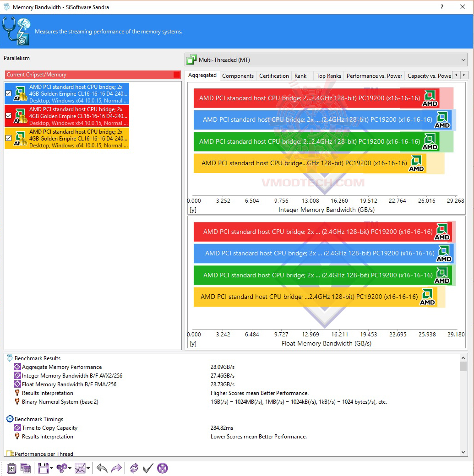Click the 28.09GB/s aggregate value

pos(223,367)
